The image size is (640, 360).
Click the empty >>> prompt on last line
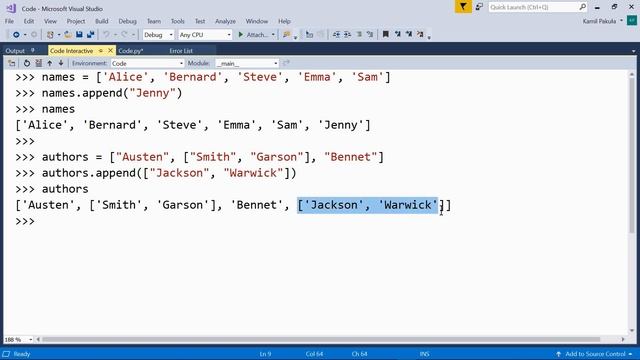click(x=25, y=221)
